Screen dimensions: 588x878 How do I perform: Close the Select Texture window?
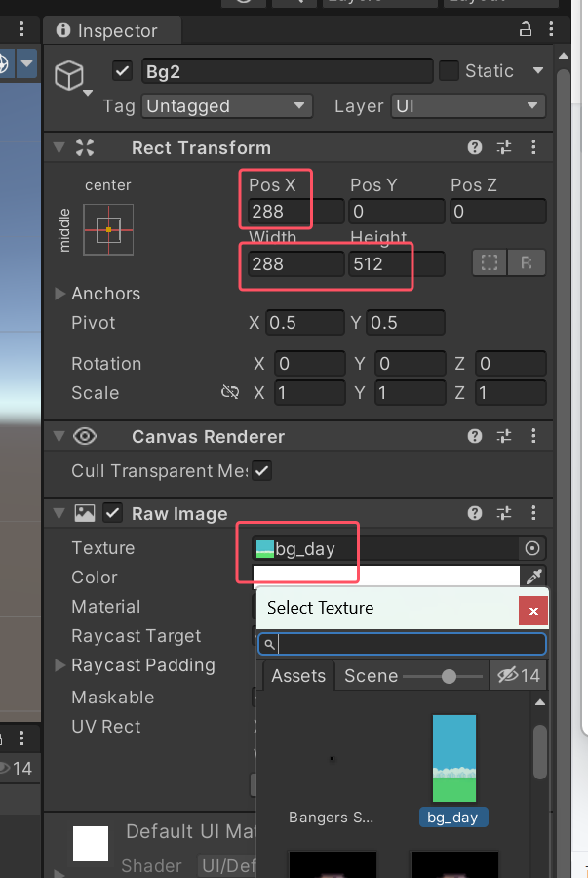point(532,611)
